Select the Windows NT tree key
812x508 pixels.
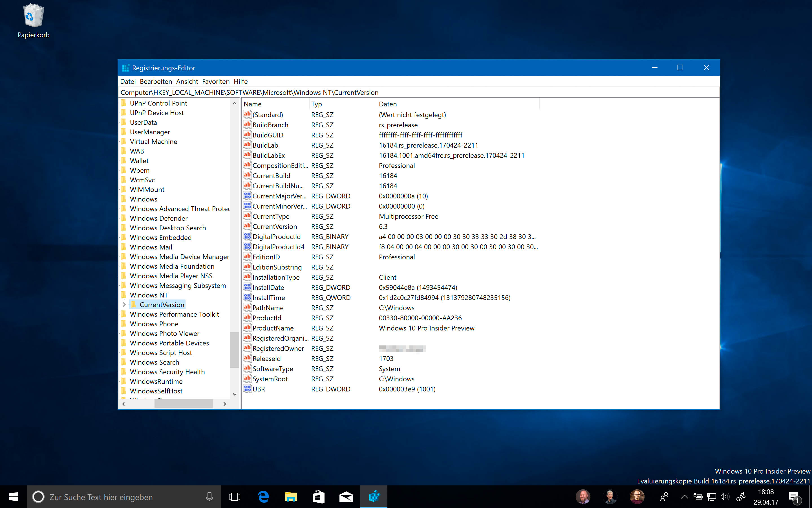pos(149,295)
